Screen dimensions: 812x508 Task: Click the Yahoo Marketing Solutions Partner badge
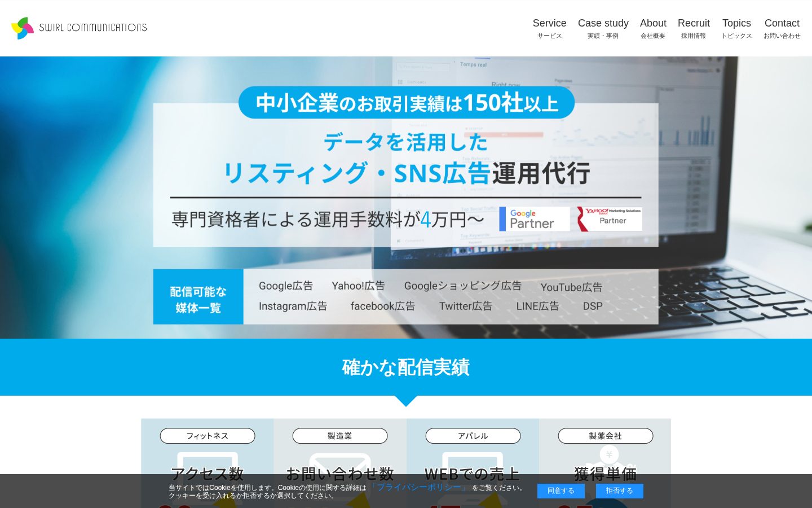610,219
